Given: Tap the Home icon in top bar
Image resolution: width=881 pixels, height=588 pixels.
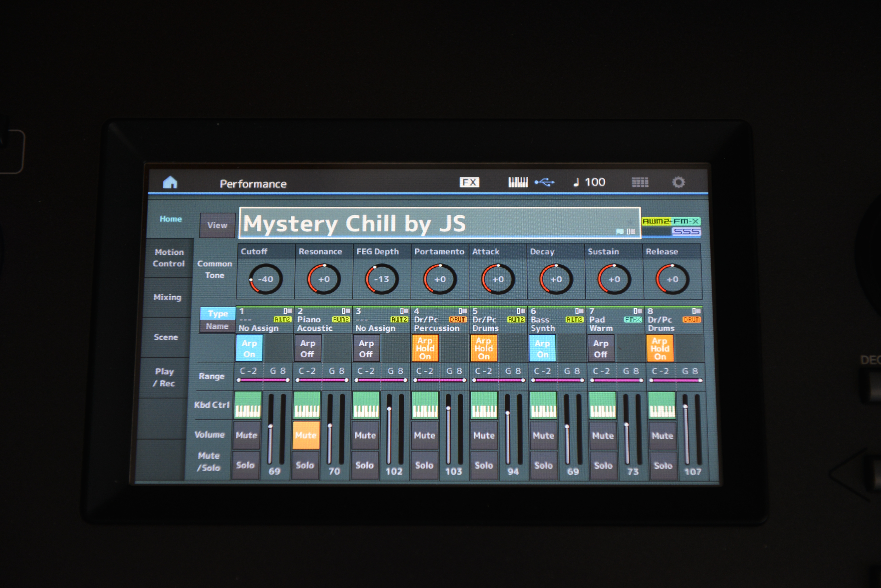Looking at the screenshot, I should (x=170, y=183).
